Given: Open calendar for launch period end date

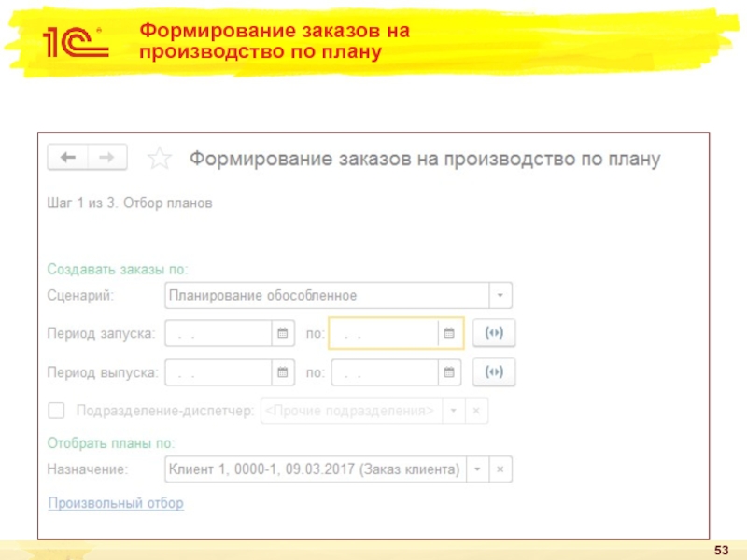Looking at the screenshot, I should coord(448,333).
